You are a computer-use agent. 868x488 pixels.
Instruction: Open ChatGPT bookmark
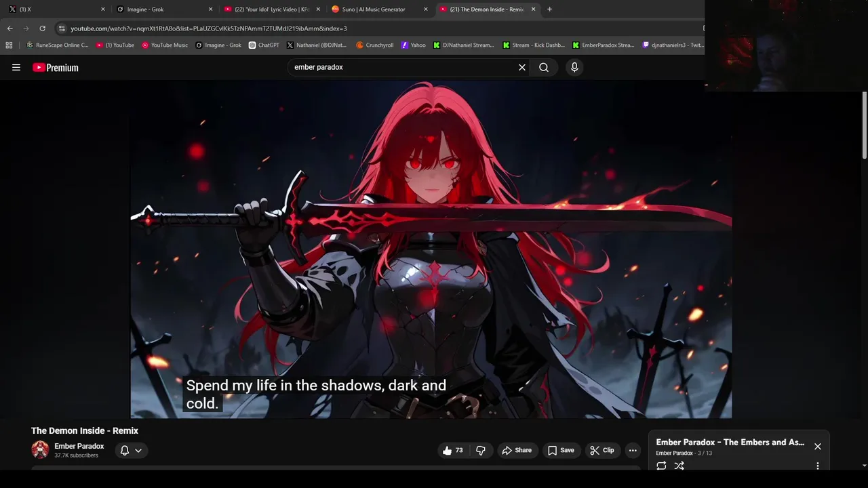(x=264, y=45)
